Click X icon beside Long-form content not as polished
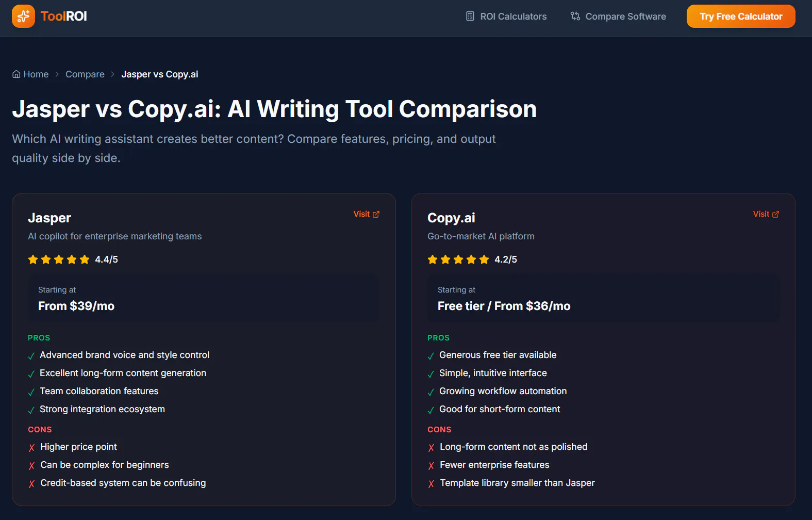This screenshot has width=812, height=520. [x=432, y=448]
